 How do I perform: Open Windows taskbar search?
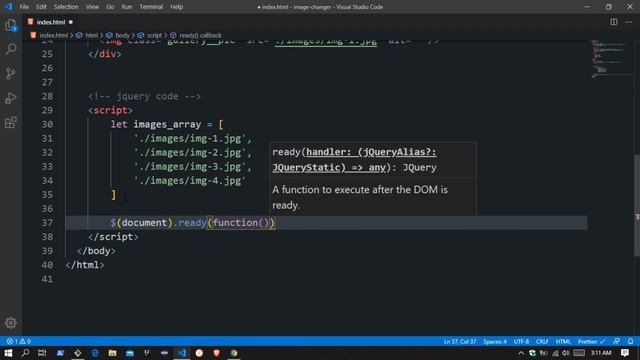pos(25,353)
